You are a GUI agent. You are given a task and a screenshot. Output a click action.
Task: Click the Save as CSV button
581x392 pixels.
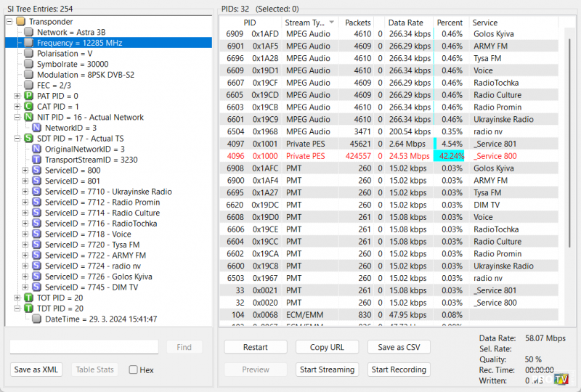(x=399, y=347)
